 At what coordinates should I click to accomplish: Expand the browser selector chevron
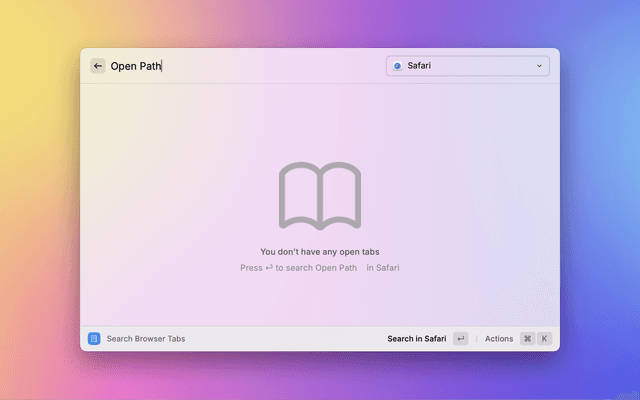point(540,66)
